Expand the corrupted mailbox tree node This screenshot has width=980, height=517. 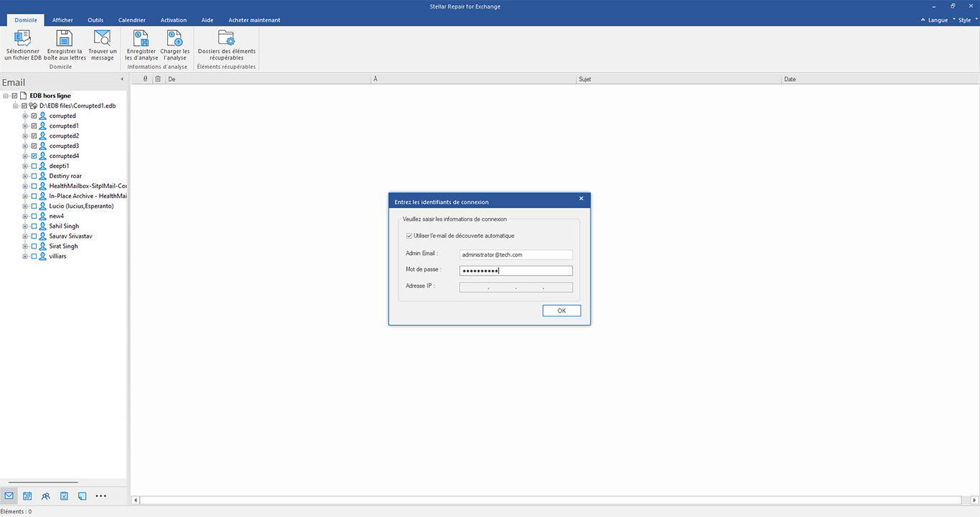pyautogui.click(x=25, y=116)
